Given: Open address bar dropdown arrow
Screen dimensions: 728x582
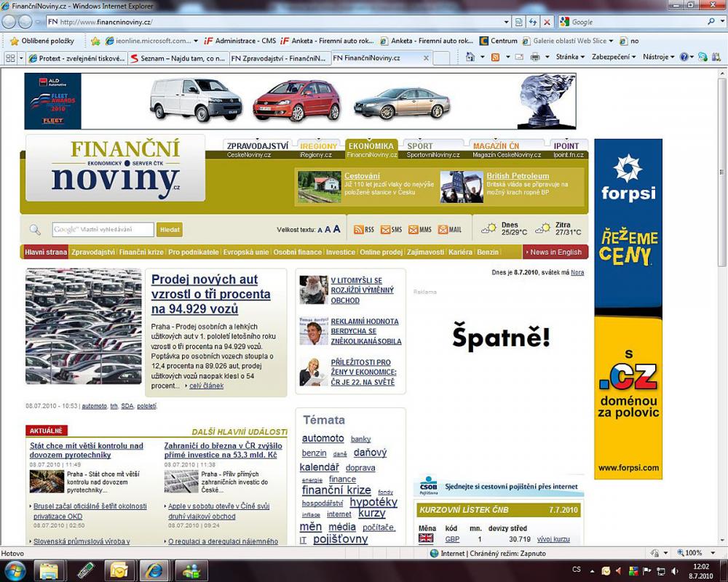Looking at the screenshot, I should click(x=506, y=22).
